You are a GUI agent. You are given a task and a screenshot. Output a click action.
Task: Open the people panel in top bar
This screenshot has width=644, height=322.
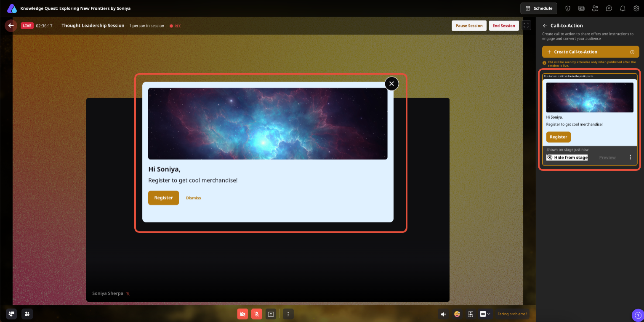[595, 8]
